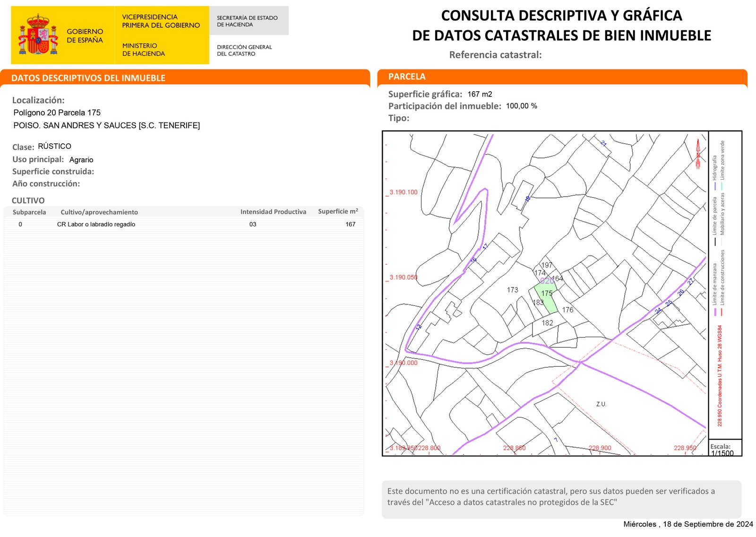Click 'Polígono 20 Parcela 175' text
756x537 pixels.
57,113
